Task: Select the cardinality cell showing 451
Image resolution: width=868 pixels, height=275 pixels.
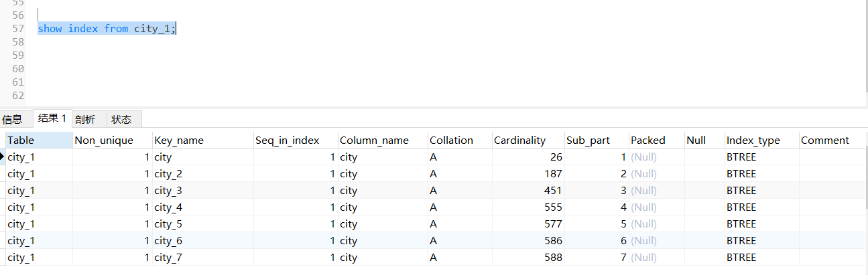Action: (527, 191)
